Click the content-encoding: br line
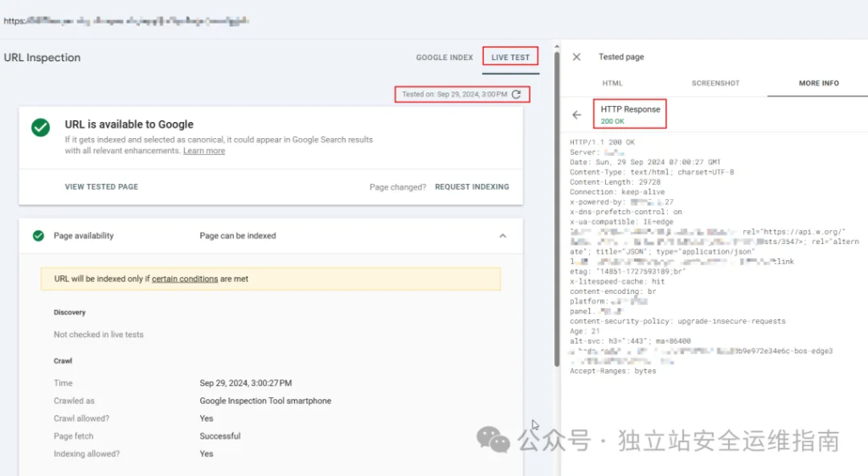The image size is (868, 476). coord(613,291)
